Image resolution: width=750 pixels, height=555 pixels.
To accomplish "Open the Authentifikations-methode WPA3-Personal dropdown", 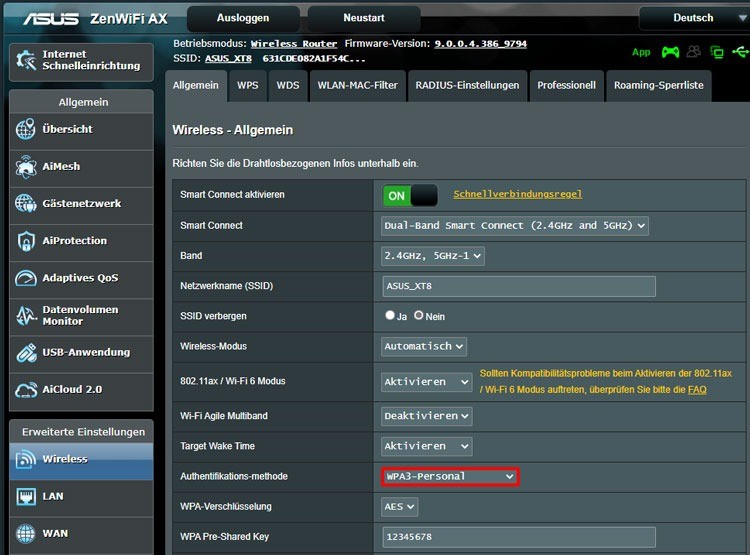I will [x=450, y=477].
